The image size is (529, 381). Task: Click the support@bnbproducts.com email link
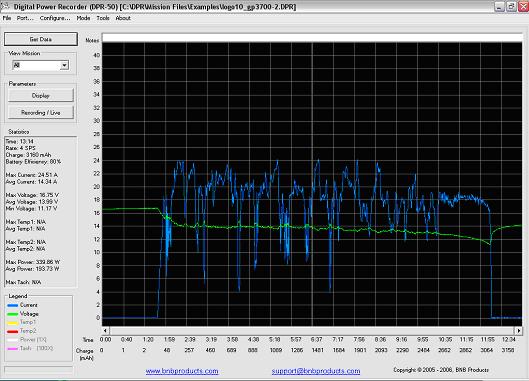pos(316,371)
